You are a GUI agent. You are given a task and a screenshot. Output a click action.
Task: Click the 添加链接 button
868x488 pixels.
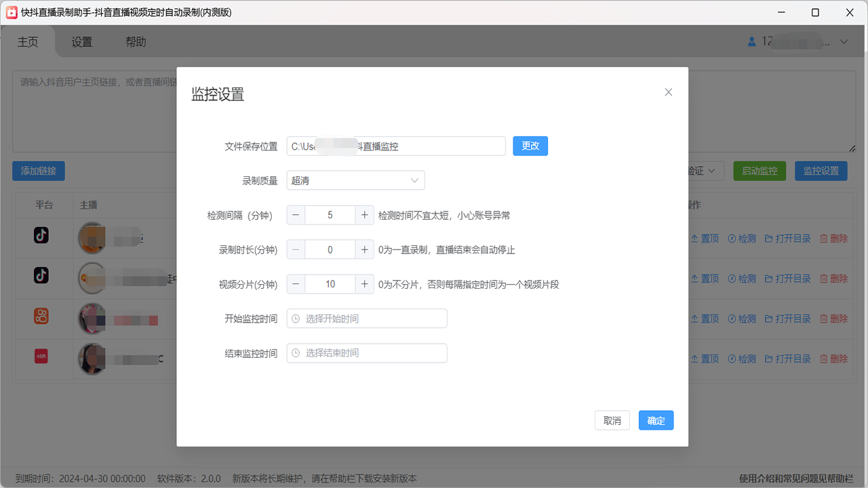38,171
